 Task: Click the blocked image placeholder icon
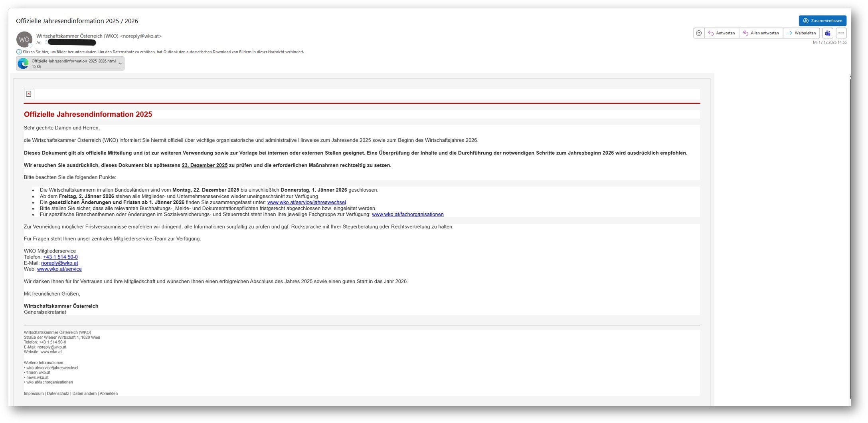29,94
